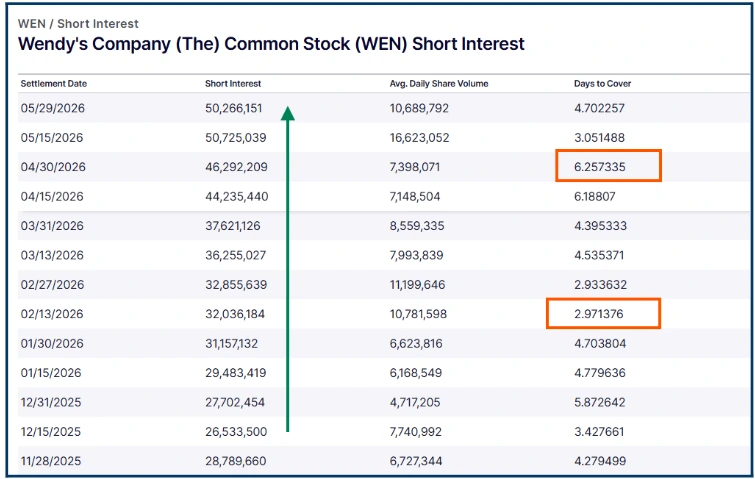
Task: Select short interest value 31,157,132
Action: (232, 343)
